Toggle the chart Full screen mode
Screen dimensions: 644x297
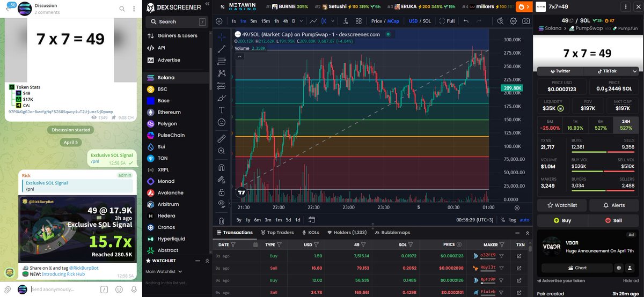pyautogui.click(x=447, y=21)
